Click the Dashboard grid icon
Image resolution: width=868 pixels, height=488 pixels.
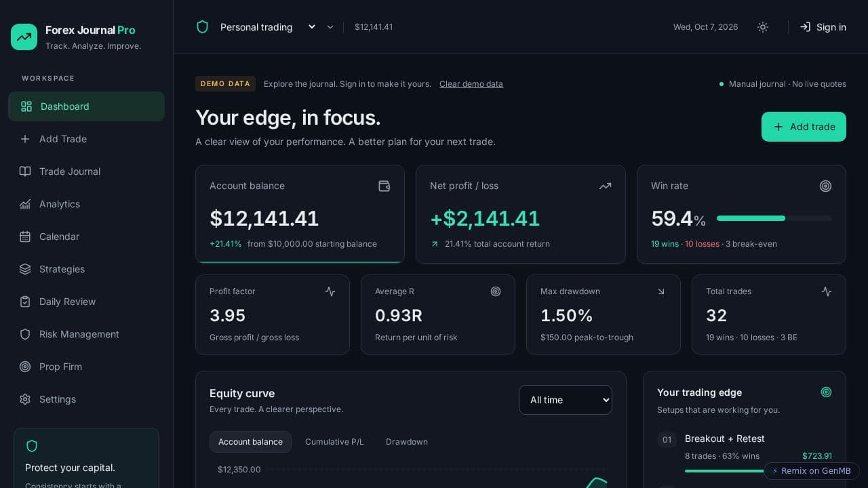coord(26,106)
